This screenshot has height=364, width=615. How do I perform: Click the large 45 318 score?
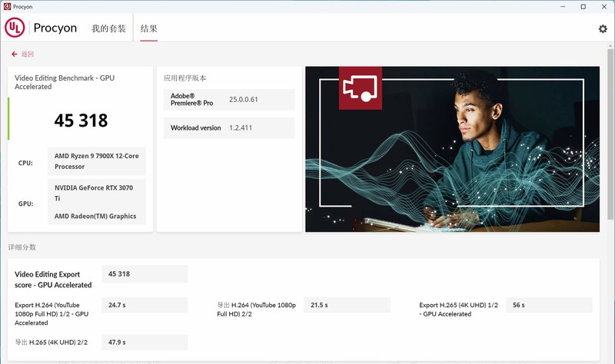point(81,121)
